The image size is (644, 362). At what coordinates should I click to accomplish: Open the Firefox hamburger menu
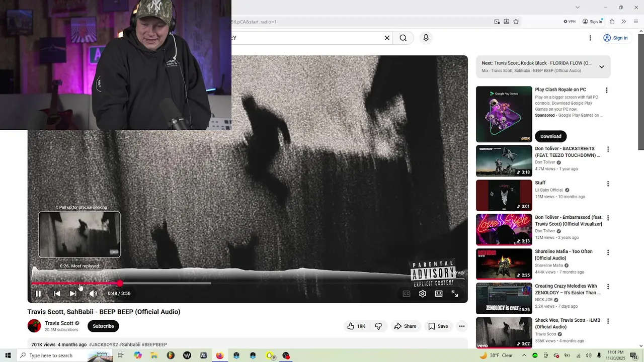(636, 22)
